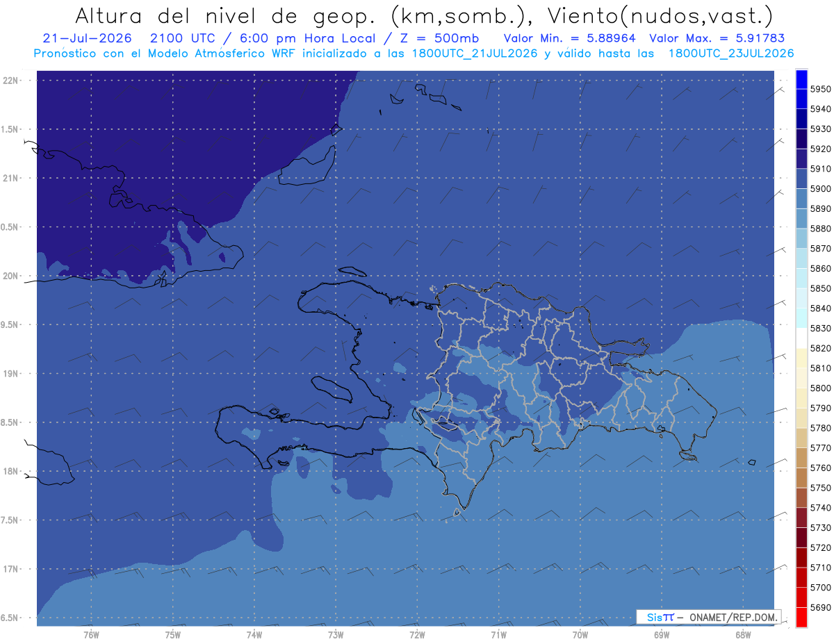Pick the legend swatch between 5900 and 5910
834x644 pixels.
tap(801, 179)
